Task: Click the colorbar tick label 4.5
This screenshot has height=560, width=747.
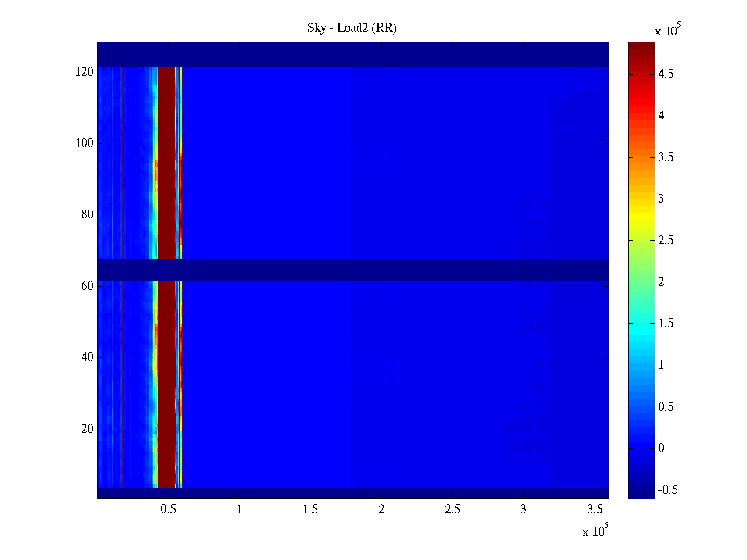Action: 666,74
